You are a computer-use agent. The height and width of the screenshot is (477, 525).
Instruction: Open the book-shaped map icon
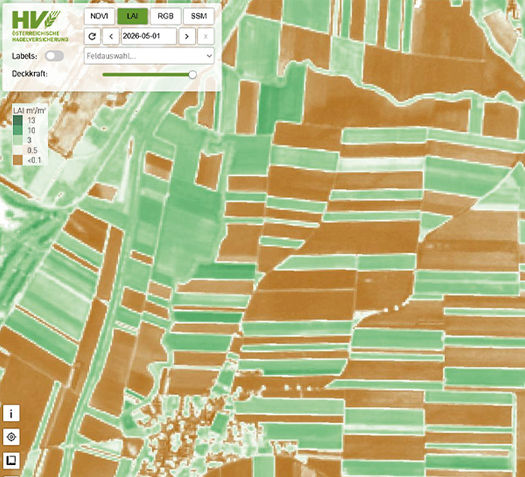pos(11,460)
